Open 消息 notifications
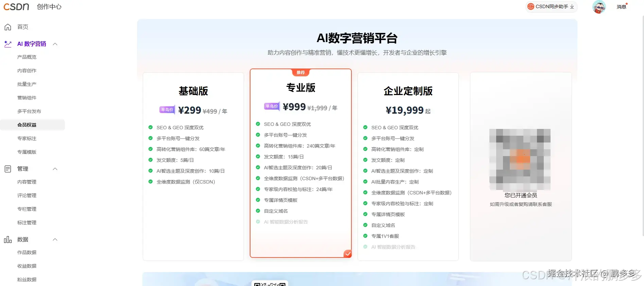Viewport: 644px width, 286px height. (x=622, y=7)
